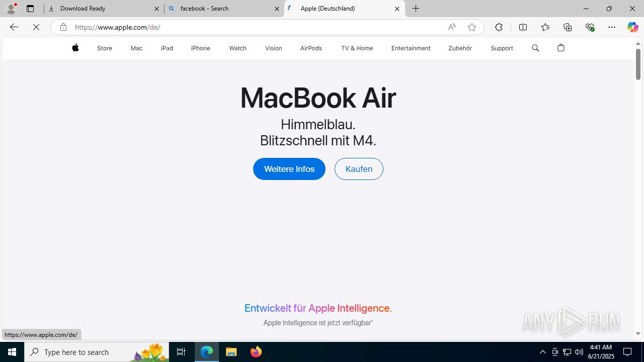Open the Watch navigation item
Viewport: 644px width, 362px height.
pos(237,48)
